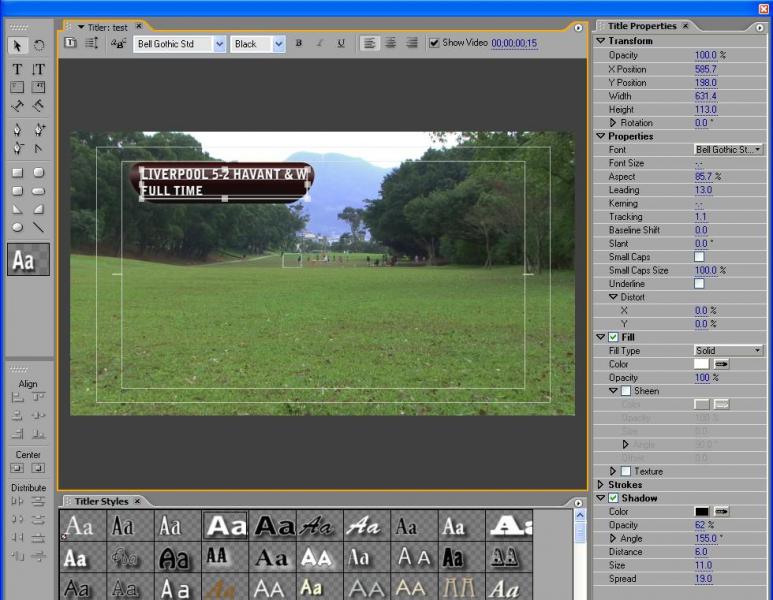This screenshot has height=600, width=773.
Task: Open the Fill Type Solid dropdown
Action: click(x=728, y=351)
